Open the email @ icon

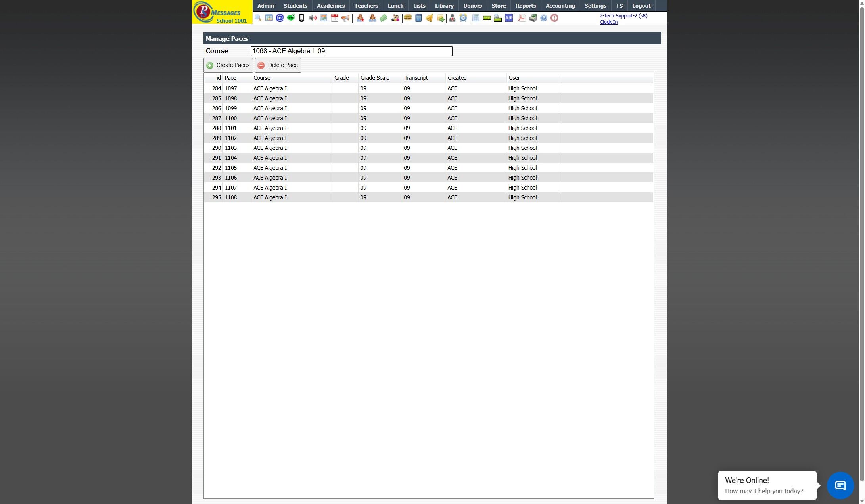[280, 18]
